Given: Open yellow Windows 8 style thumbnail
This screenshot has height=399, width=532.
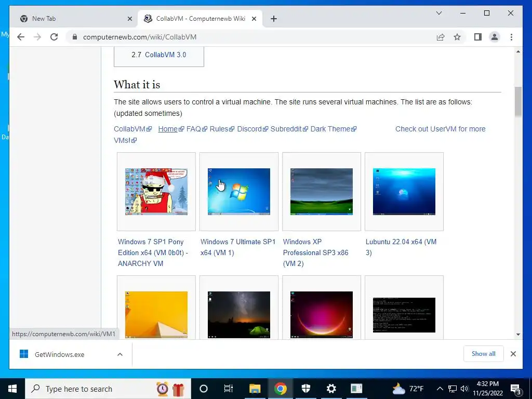Looking at the screenshot, I should click(156, 314).
